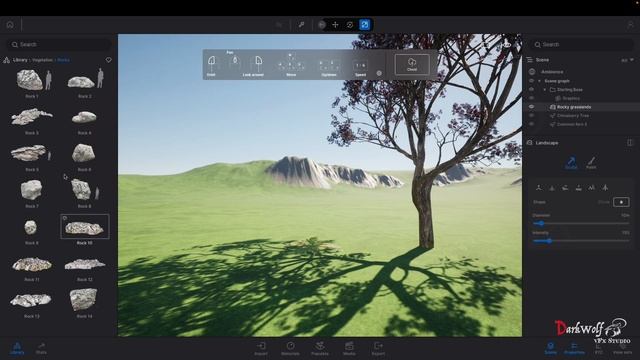
Task: Open the Scene panel hamburger menu
Action: [x=530, y=60]
